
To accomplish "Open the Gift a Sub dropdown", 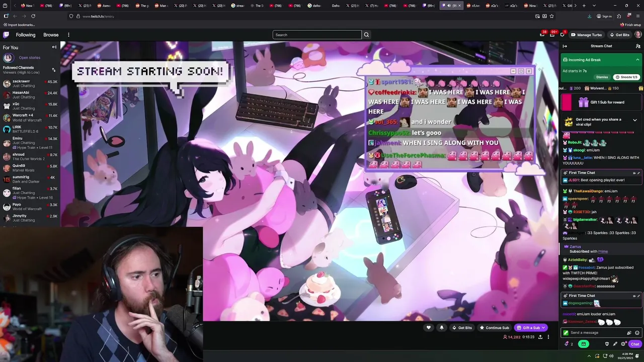I will tap(531, 328).
